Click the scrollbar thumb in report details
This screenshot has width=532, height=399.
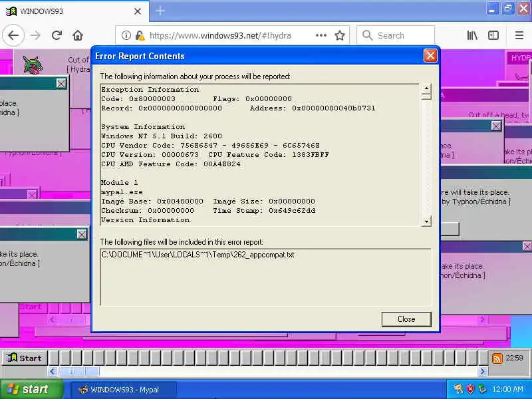426,97
